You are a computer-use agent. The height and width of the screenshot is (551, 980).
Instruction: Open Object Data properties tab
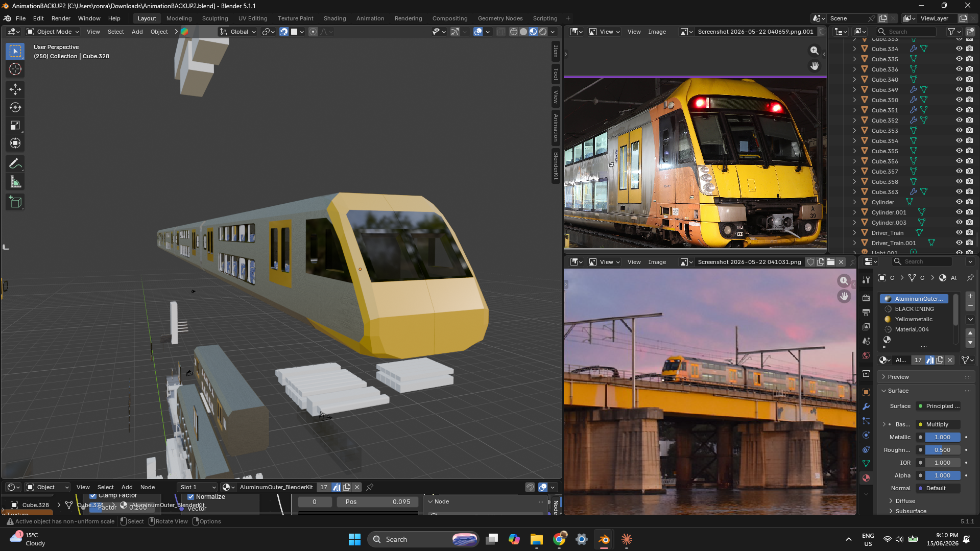click(x=866, y=464)
